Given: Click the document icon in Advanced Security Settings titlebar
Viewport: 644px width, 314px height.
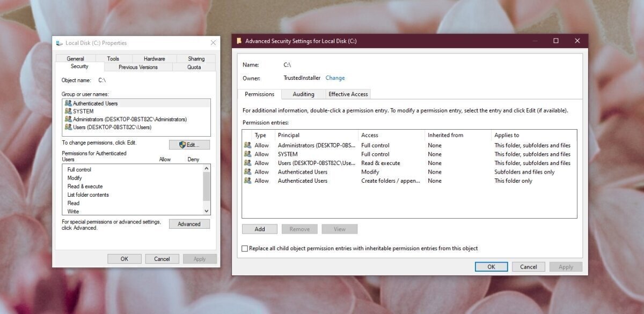Looking at the screenshot, I should [x=238, y=41].
